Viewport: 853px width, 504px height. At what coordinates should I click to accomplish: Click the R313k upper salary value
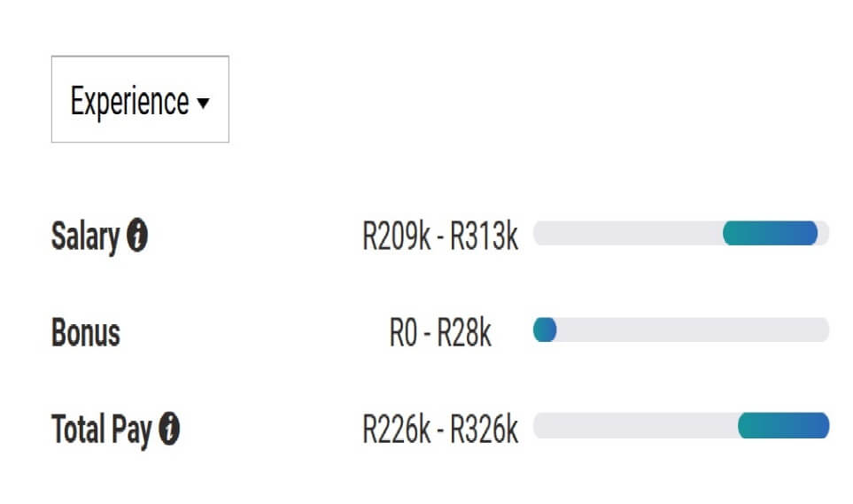point(485,236)
